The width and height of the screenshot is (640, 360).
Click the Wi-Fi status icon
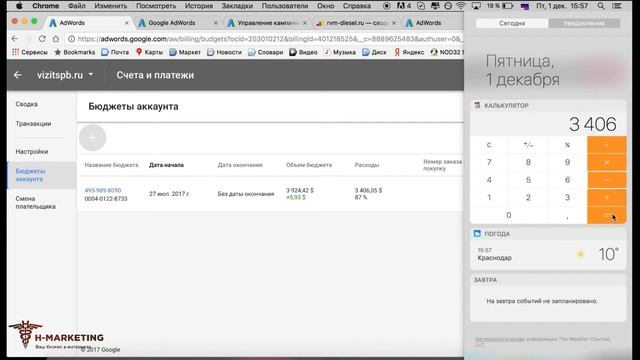pyautogui.click(x=461, y=6)
